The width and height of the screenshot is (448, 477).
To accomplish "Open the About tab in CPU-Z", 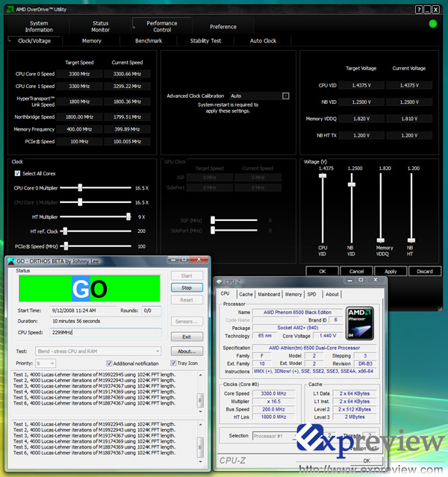I will click(332, 294).
